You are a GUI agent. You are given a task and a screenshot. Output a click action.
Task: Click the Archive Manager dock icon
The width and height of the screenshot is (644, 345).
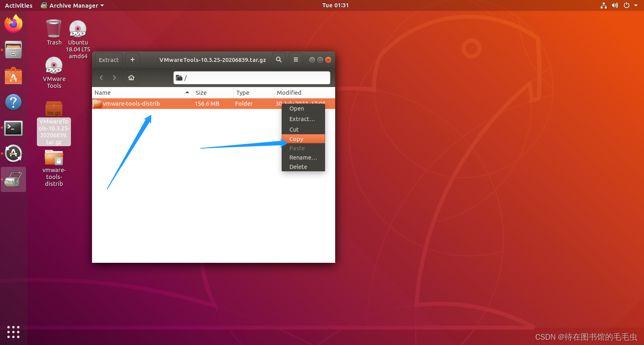(13, 179)
